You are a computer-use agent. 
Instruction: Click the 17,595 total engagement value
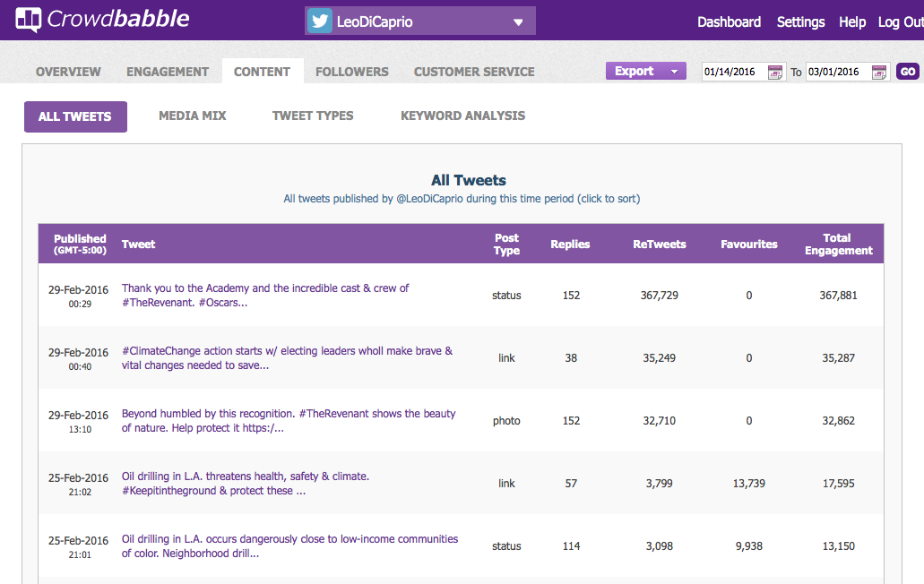pyautogui.click(x=839, y=484)
